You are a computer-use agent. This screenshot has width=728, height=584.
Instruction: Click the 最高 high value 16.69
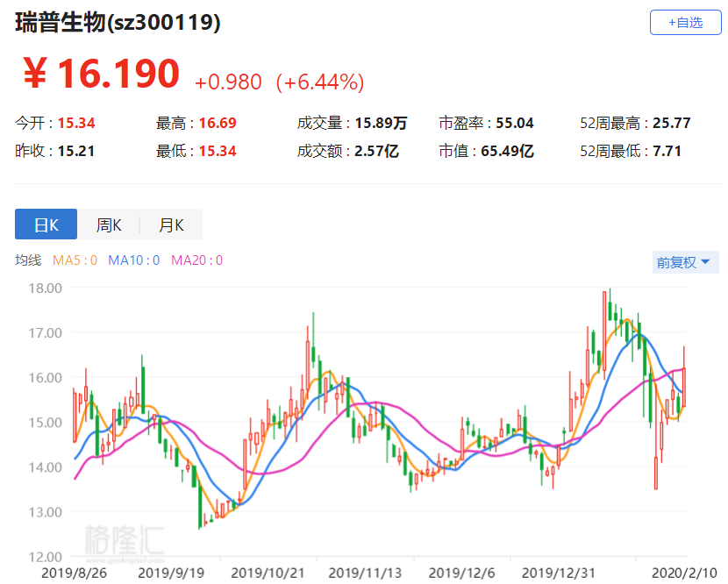218,123
